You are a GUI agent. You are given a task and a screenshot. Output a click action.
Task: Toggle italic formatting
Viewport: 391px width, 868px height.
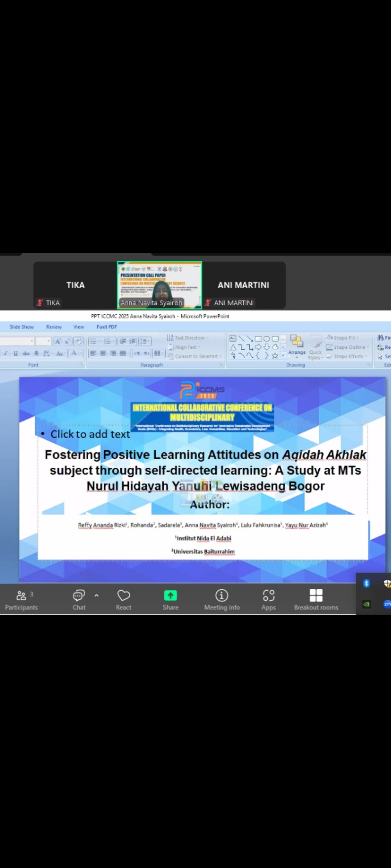pos(6,353)
